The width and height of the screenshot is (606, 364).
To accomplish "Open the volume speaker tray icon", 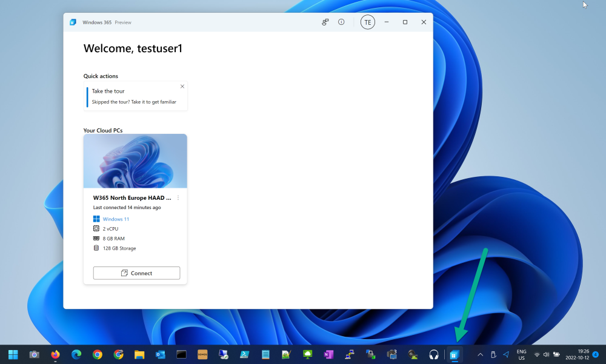I will (546, 354).
